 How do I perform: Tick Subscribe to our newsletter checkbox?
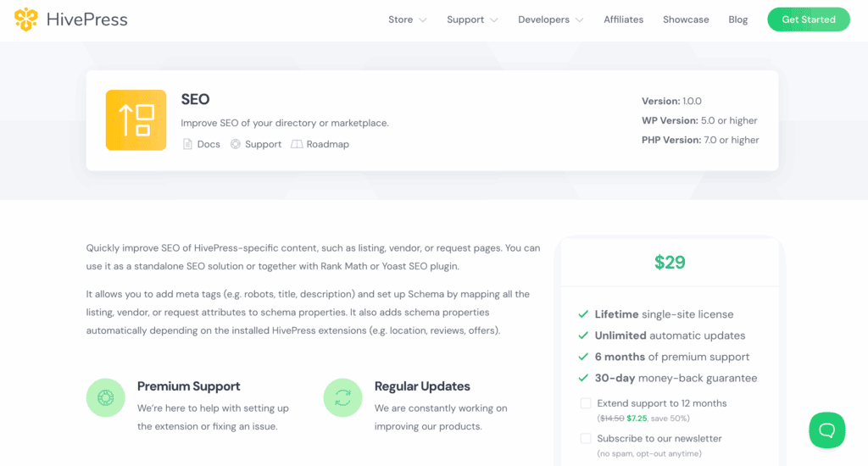coord(586,438)
